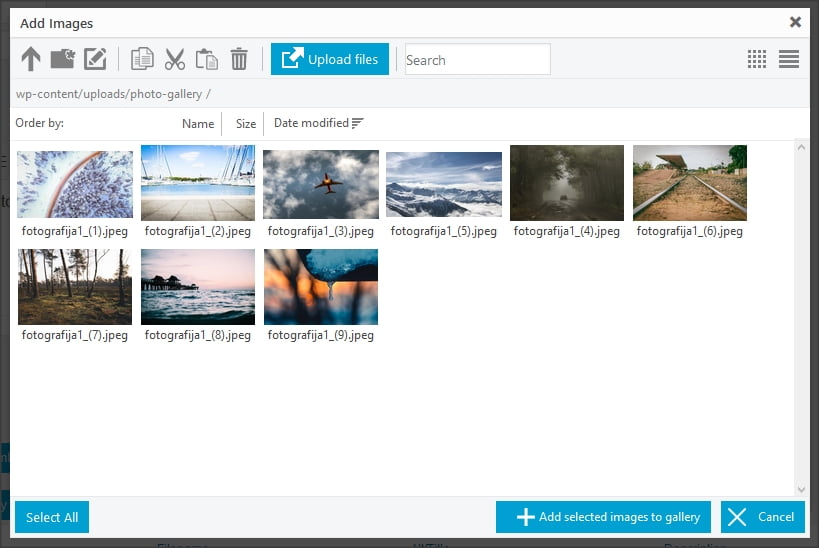Image resolution: width=819 pixels, height=548 pixels.
Task: Close the Add Images dialog
Action: coord(795,22)
